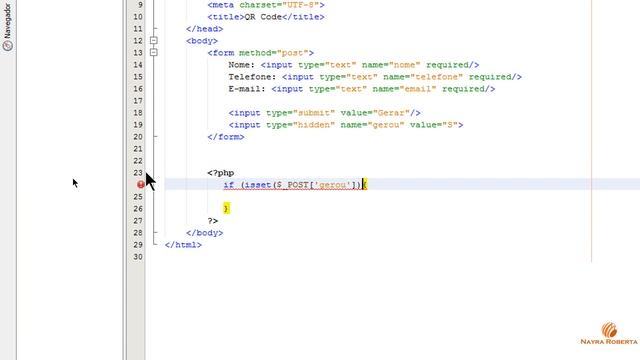Click the <?php opening tag
Viewport: 640px width, 360px height.
coord(220,173)
